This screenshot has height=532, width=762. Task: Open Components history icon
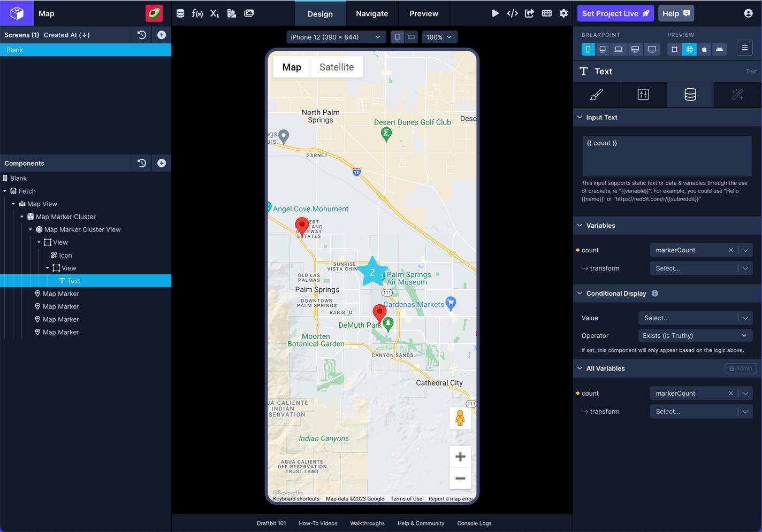(142, 163)
